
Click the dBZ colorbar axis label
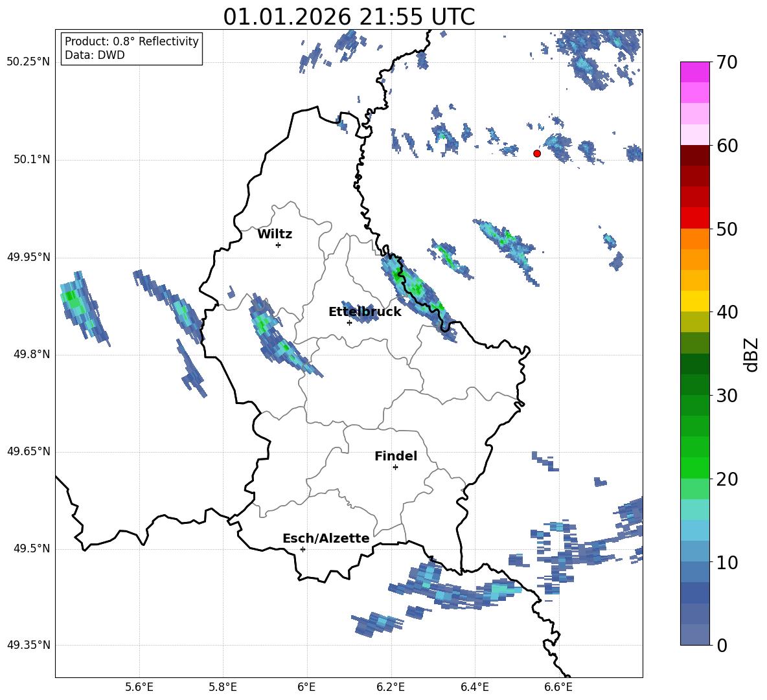coord(750,354)
